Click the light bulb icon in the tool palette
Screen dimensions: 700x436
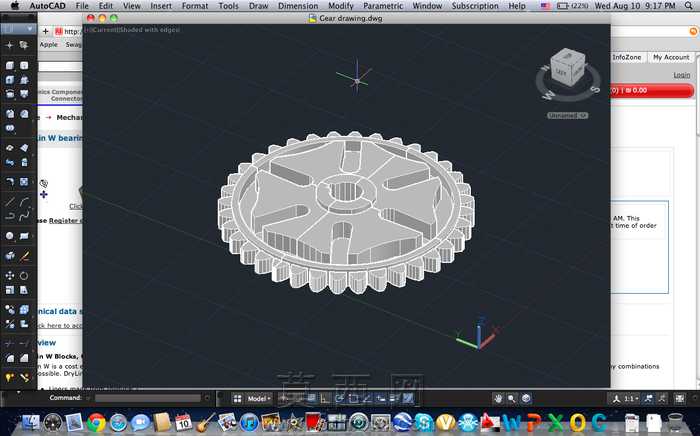(x=10, y=378)
